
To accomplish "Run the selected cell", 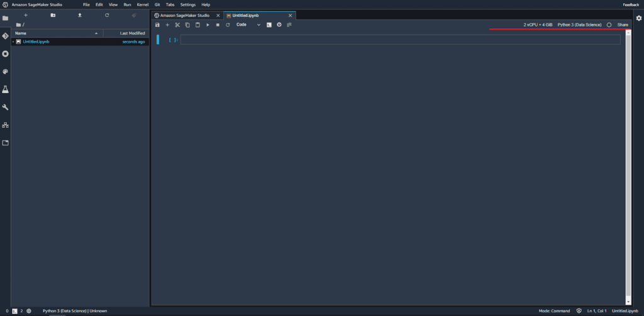I will tap(208, 25).
